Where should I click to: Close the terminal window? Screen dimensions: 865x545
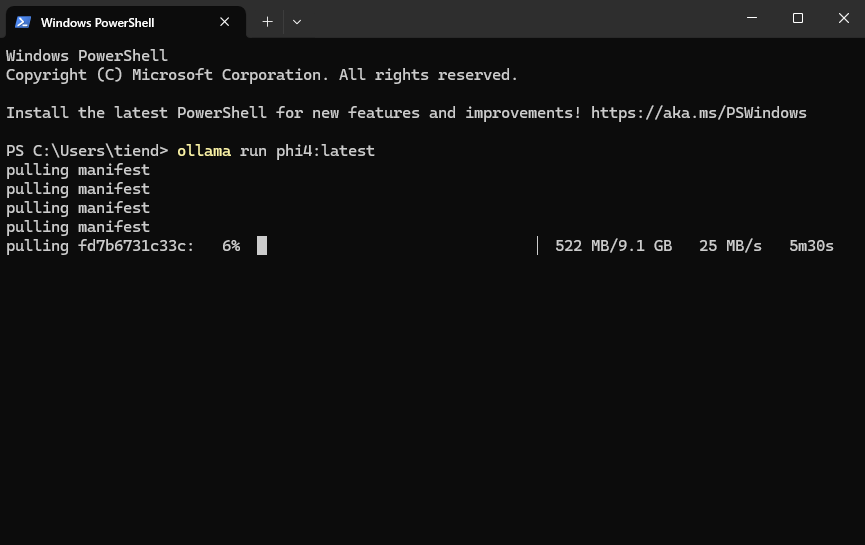[x=843, y=18]
